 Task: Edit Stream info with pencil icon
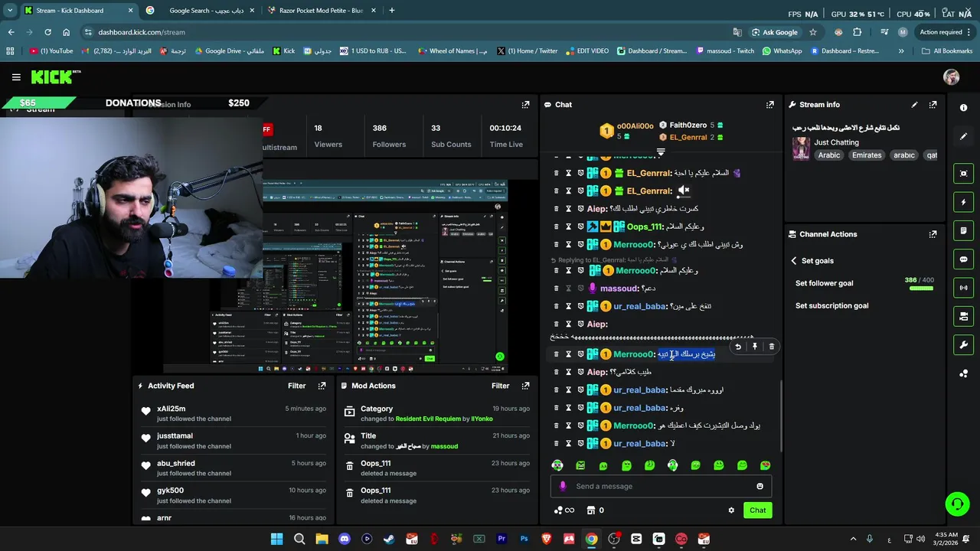coord(914,105)
